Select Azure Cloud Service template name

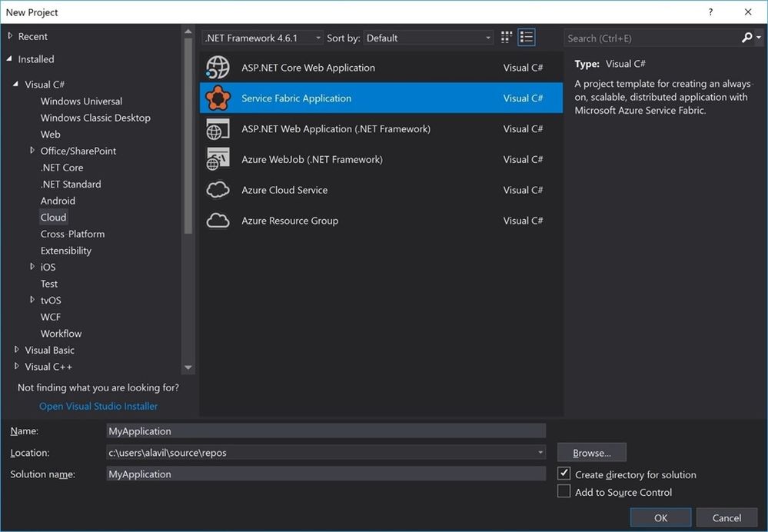pos(284,190)
